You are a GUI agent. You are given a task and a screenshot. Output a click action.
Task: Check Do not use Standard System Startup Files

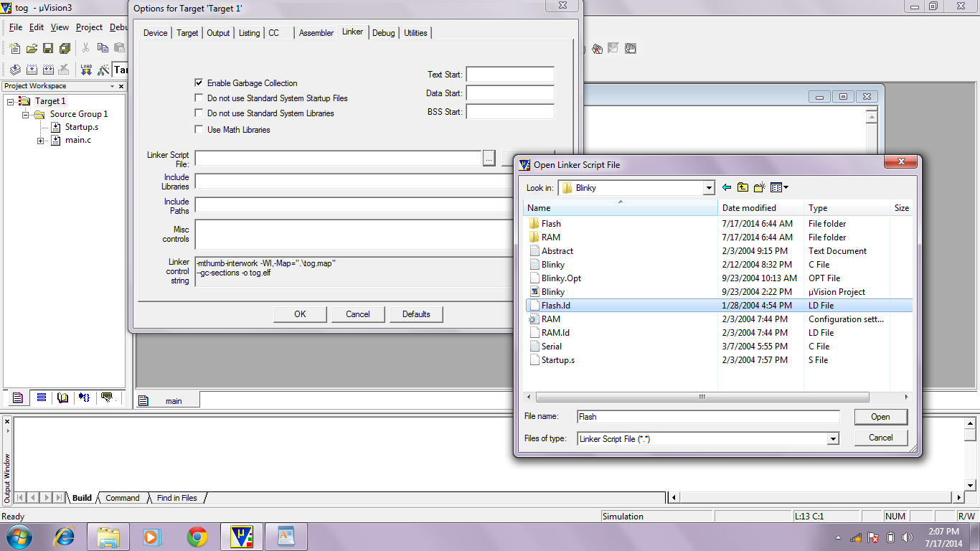pos(199,98)
